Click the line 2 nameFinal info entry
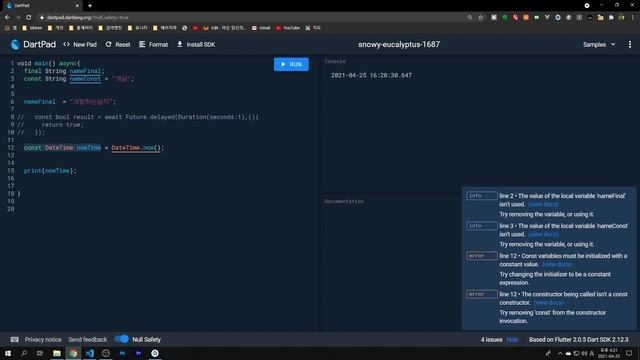This screenshot has width=640, height=360. tap(548, 205)
